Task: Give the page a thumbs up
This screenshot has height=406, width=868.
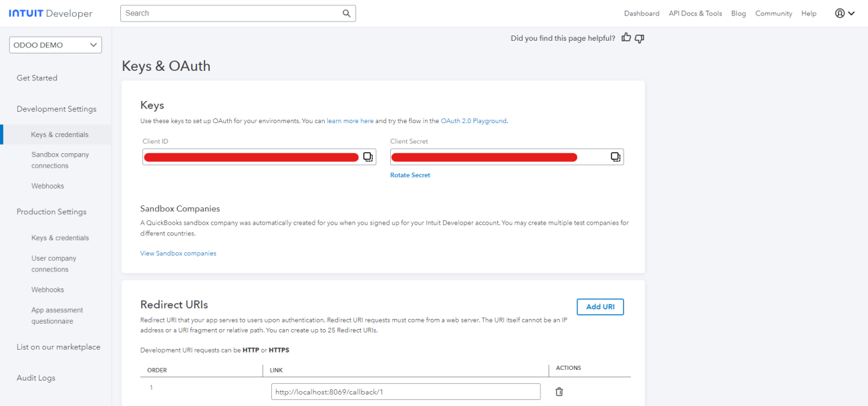Action: point(626,38)
